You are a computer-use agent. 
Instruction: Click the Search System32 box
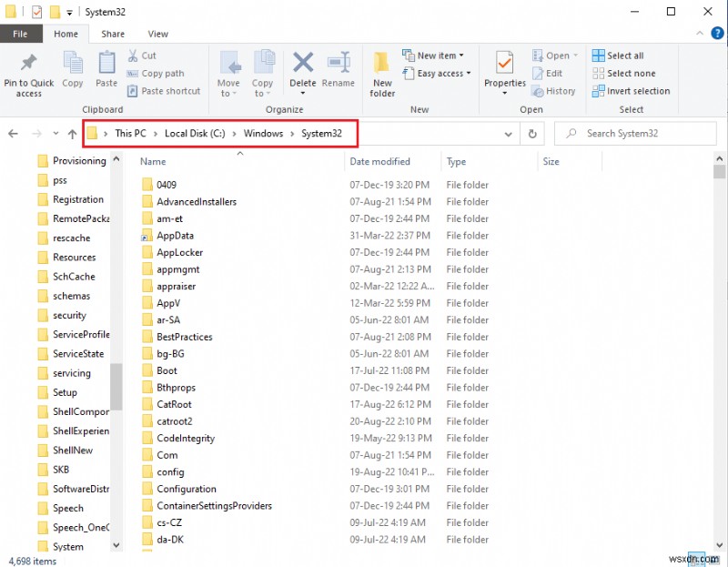(635, 134)
